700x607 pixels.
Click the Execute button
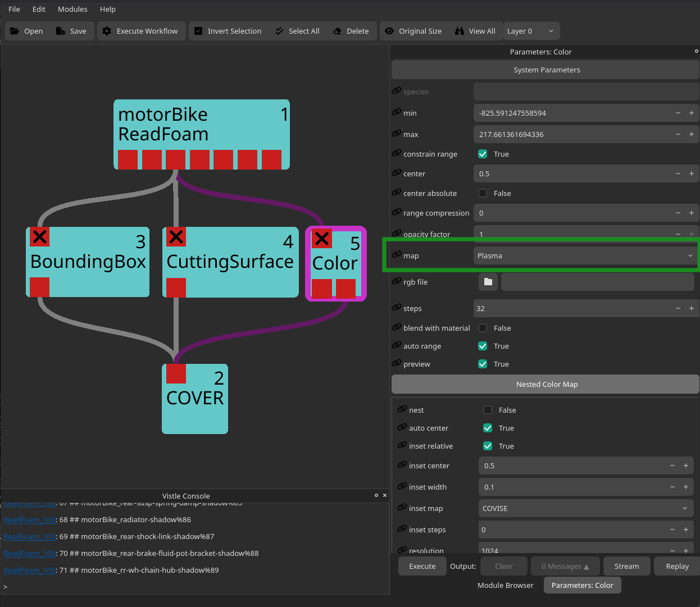click(422, 566)
